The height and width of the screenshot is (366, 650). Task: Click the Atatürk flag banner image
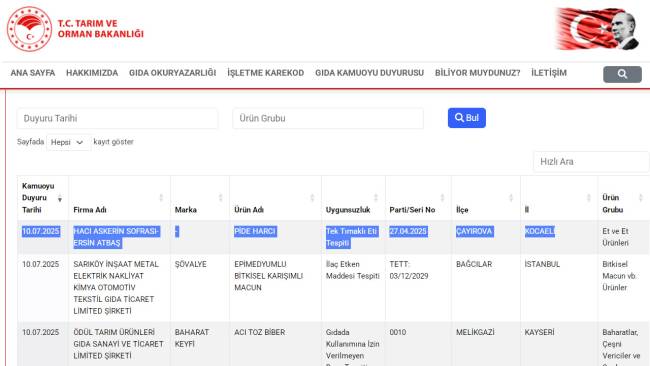(x=597, y=29)
